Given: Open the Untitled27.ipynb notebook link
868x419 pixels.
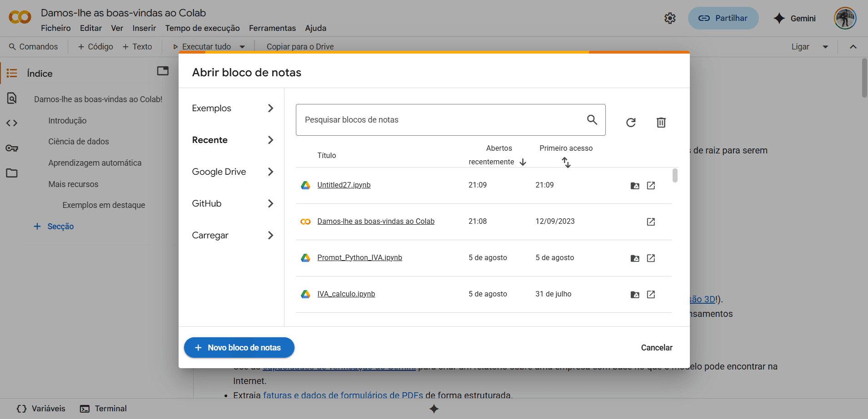Looking at the screenshot, I should (344, 185).
